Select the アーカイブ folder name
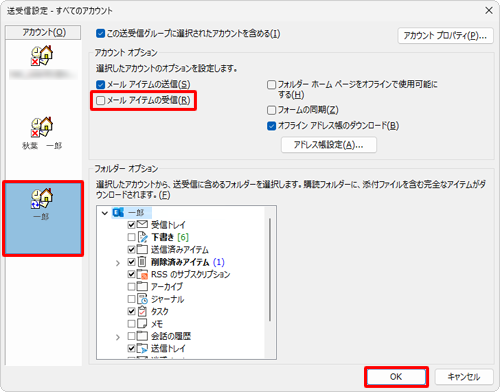Viewport: 500px width, 392px height. 167,286
